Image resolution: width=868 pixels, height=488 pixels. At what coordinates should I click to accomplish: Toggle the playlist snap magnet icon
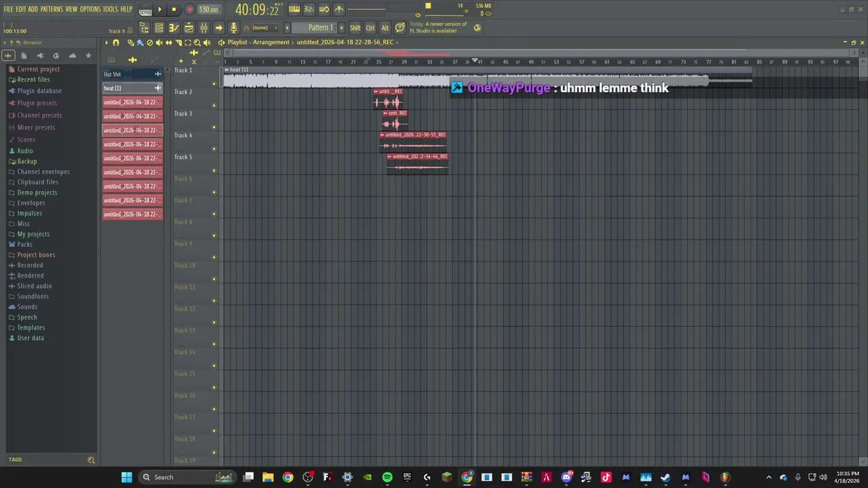pyautogui.click(x=116, y=43)
